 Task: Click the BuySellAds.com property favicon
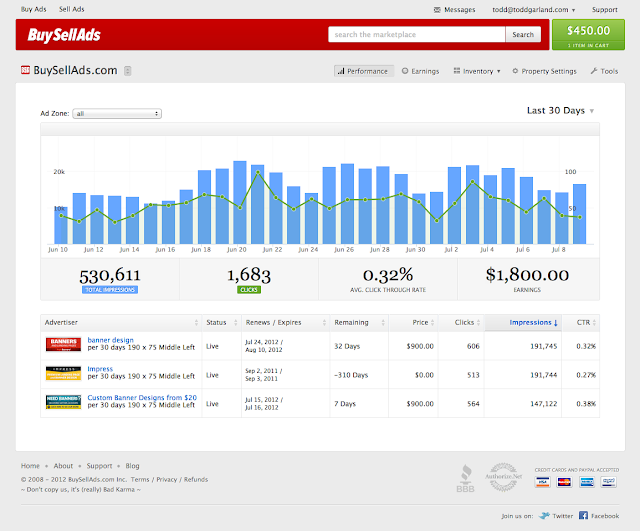tap(25, 70)
